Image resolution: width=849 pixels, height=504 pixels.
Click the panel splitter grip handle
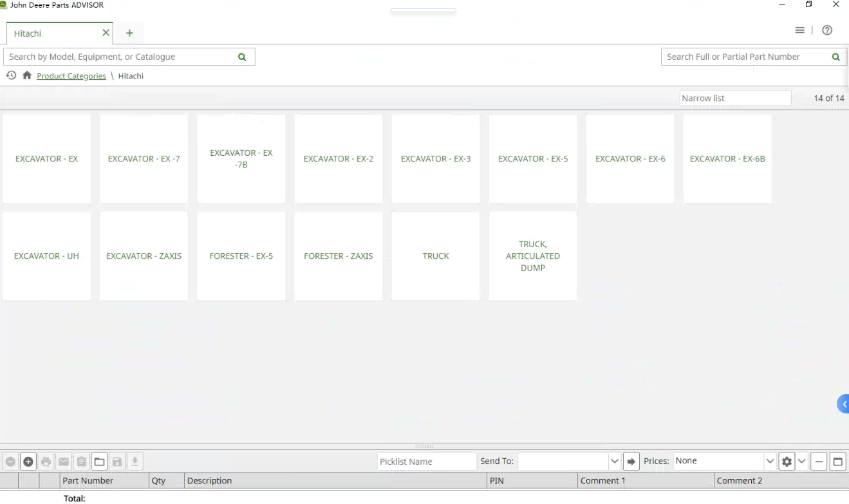click(x=424, y=446)
